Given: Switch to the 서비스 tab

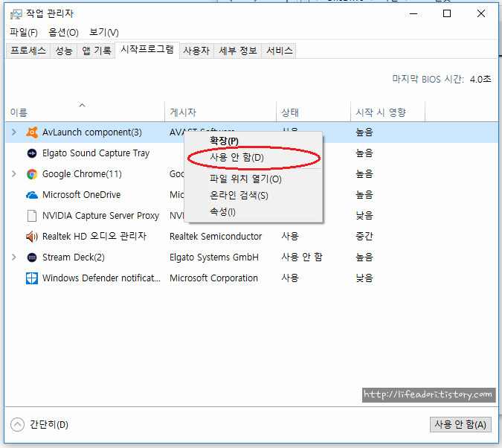Looking at the screenshot, I should point(279,51).
